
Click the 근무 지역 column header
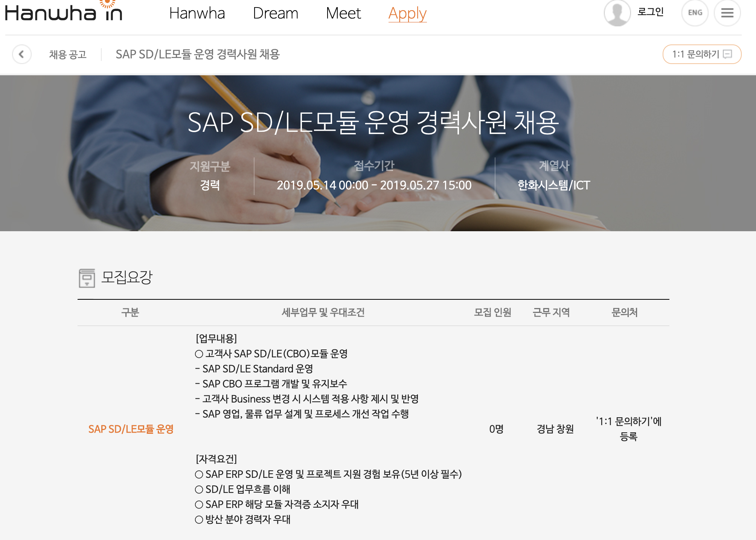click(x=551, y=312)
